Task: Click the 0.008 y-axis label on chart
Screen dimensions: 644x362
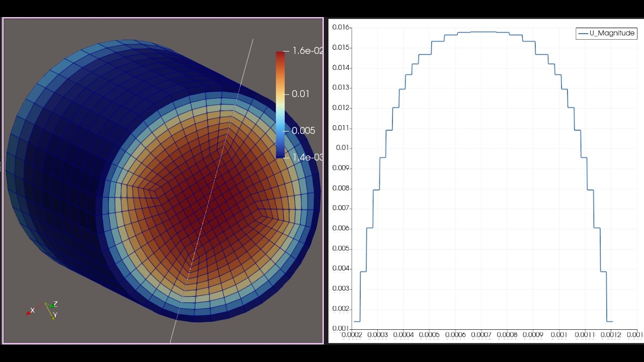Action: click(341, 188)
